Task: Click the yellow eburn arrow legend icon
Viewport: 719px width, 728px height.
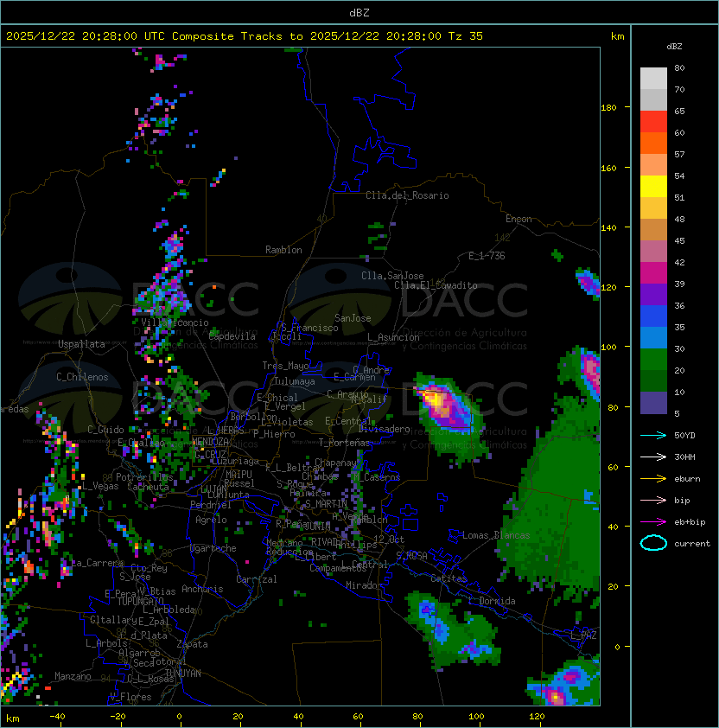Action: 653,479
